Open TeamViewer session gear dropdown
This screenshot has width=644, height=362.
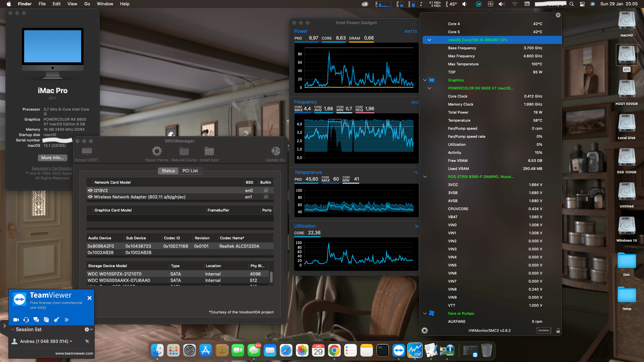click(x=88, y=329)
